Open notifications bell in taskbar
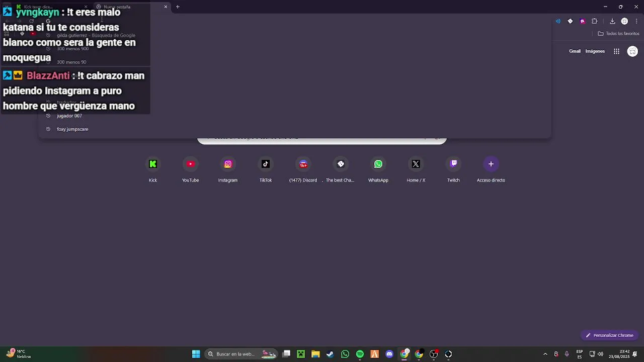 click(x=635, y=354)
